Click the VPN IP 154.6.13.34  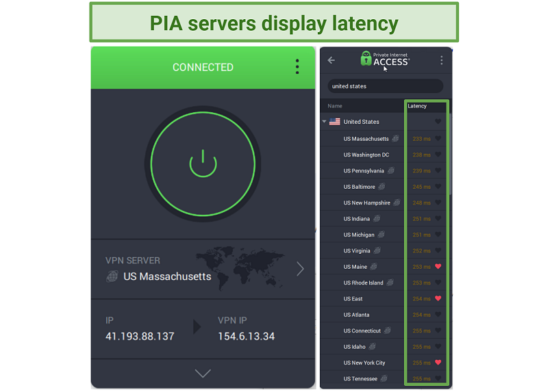[x=246, y=337]
